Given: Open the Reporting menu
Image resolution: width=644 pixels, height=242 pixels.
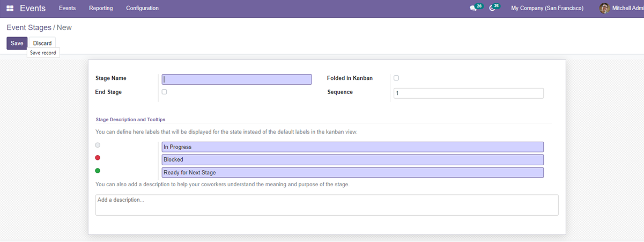Looking at the screenshot, I should click(101, 8).
